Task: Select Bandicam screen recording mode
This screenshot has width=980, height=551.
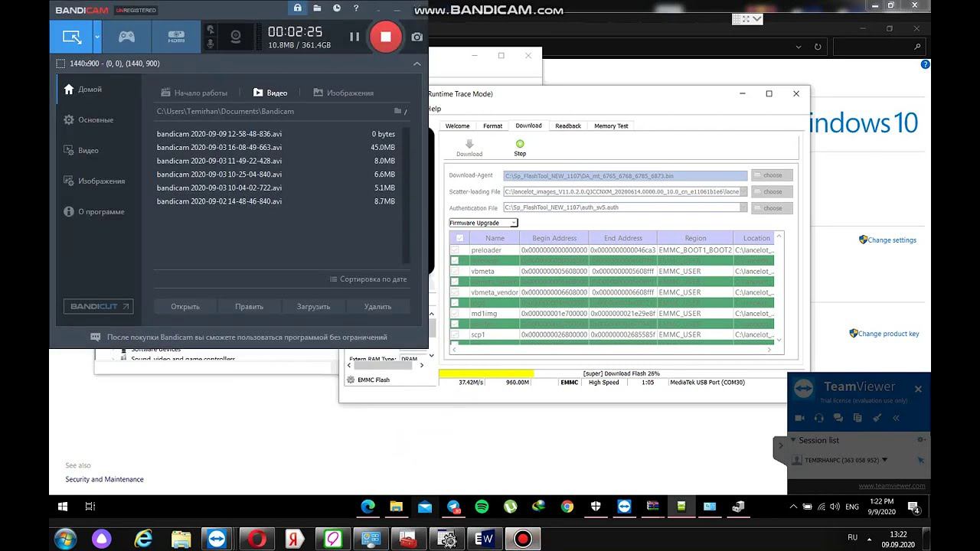Action: [72, 36]
